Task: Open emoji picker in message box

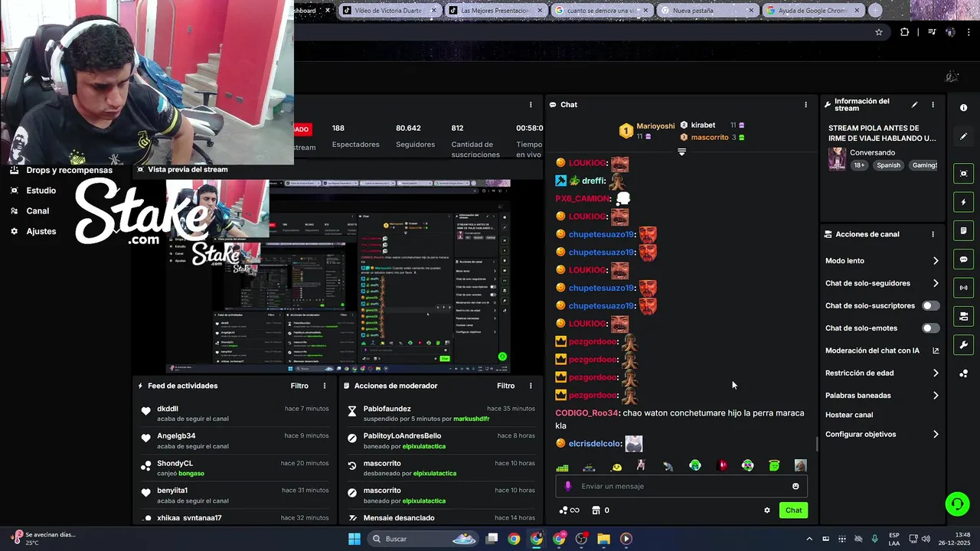Action: click(795, 486)
